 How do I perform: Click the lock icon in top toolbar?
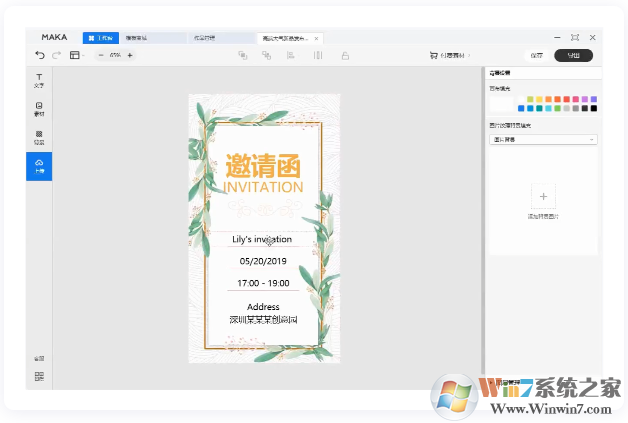point(345,55)
